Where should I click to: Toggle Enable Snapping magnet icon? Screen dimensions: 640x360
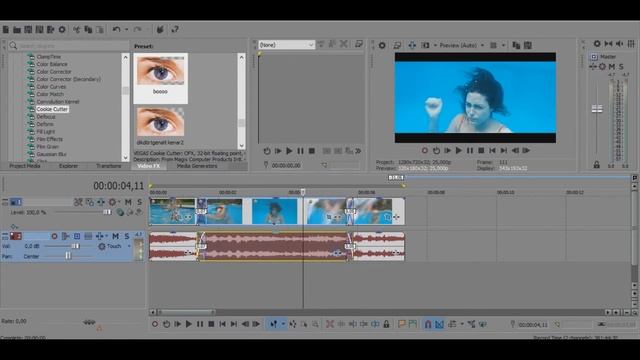pos(428,324)
